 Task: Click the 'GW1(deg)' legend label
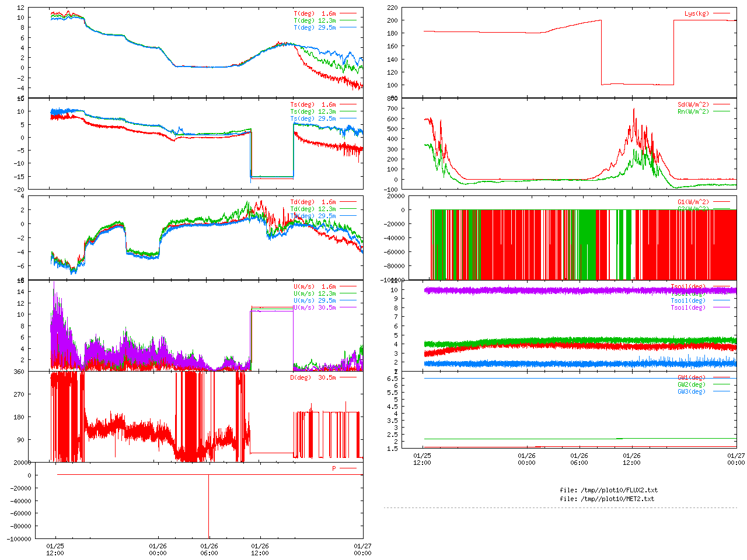coord(692,377)
